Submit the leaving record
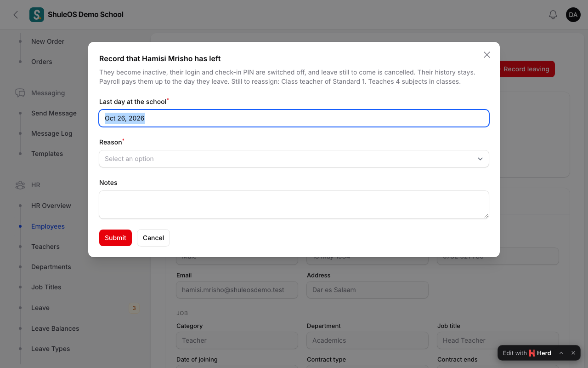Image resolution: width=588 pixels, height=368 pixels. 115,238
